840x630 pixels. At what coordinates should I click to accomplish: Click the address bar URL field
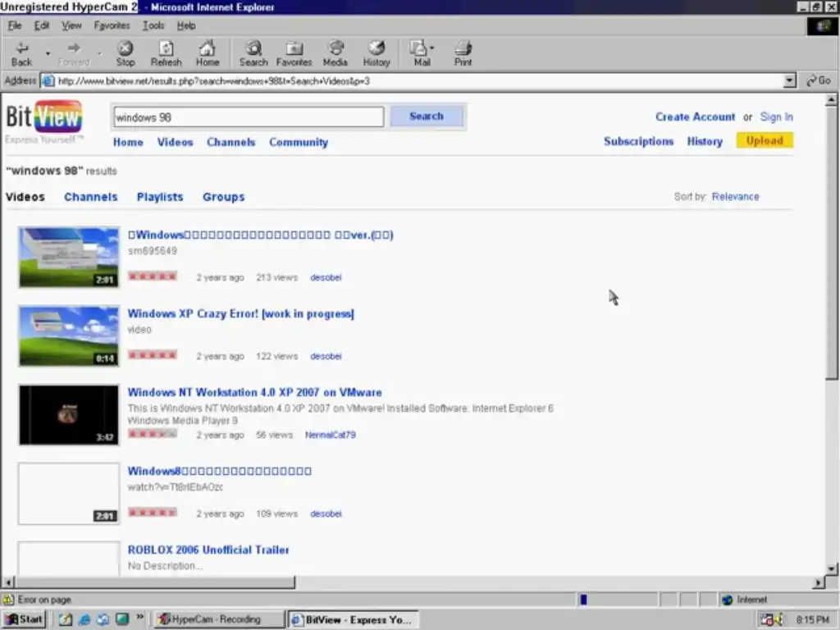413,81
